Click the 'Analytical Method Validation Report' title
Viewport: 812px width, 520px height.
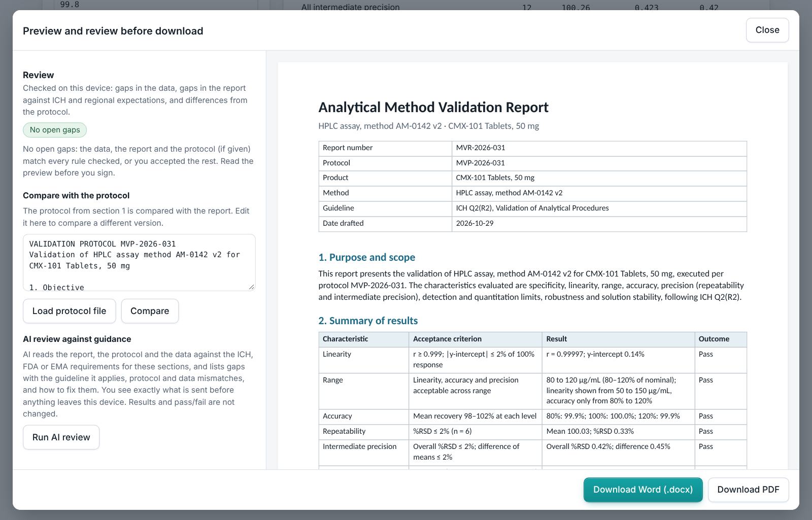point(433,108)
